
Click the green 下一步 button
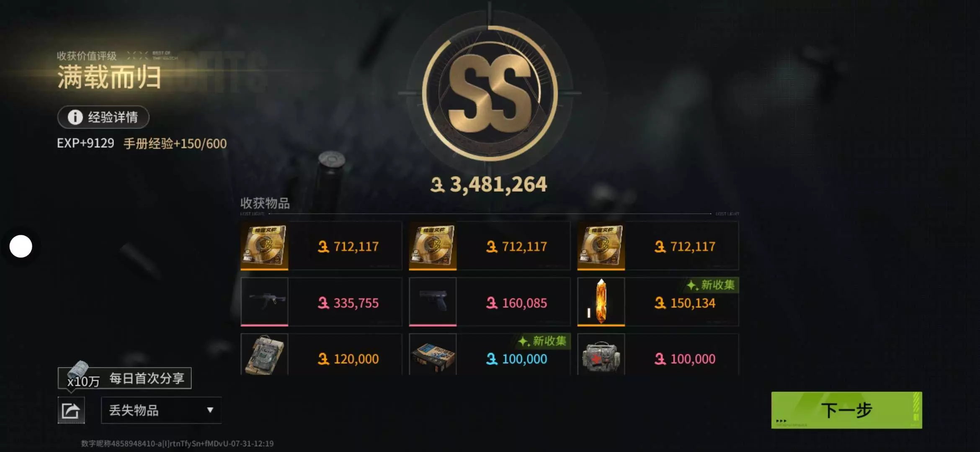click(846, 410)
